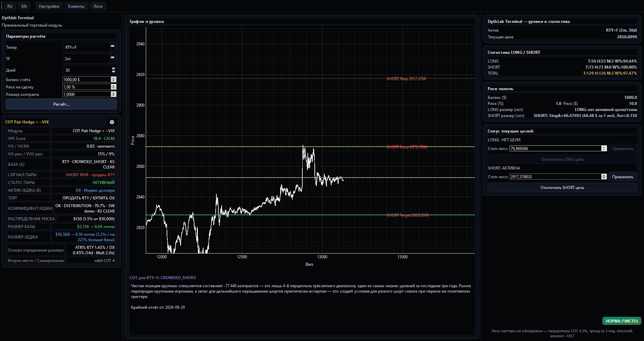Image resolution: width=644 pixels, height=341 pixels.
Task: Click the СИГНАЛ ПАРЫ value SHORT PAIR
Action: (x=90, y=175)
